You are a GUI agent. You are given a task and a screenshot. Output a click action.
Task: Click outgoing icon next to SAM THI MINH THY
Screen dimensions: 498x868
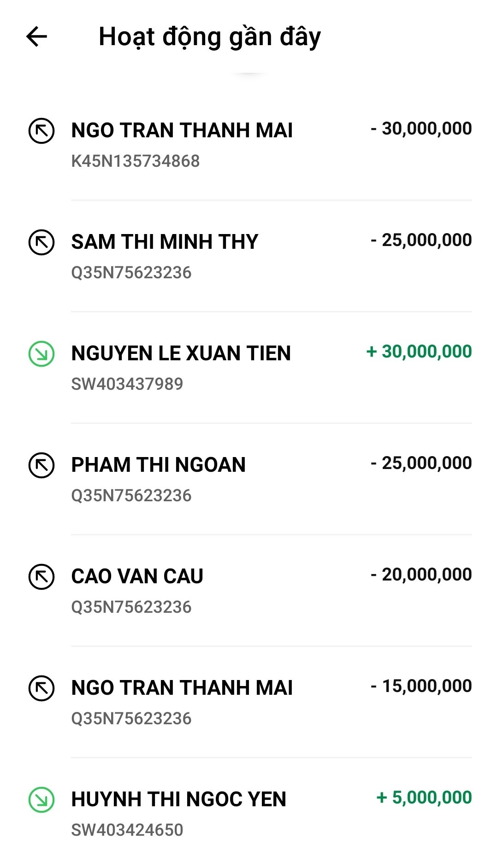pos(41,242)
